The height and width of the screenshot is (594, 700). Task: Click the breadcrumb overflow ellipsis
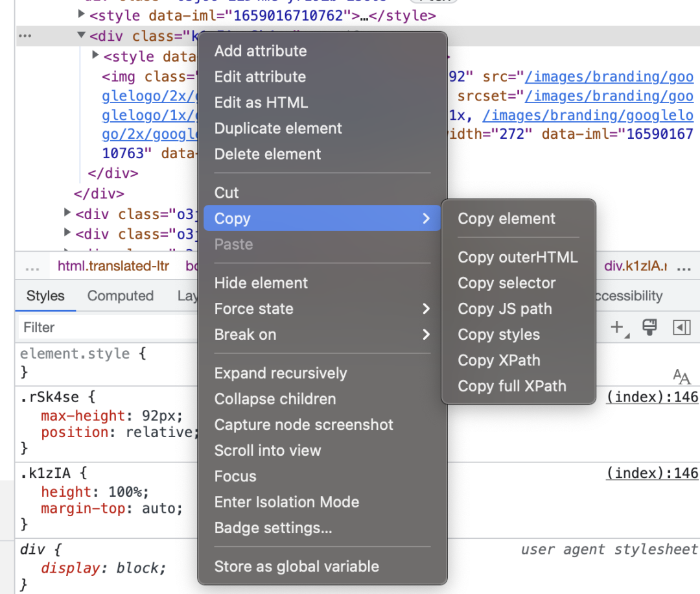tap(32, 265)
